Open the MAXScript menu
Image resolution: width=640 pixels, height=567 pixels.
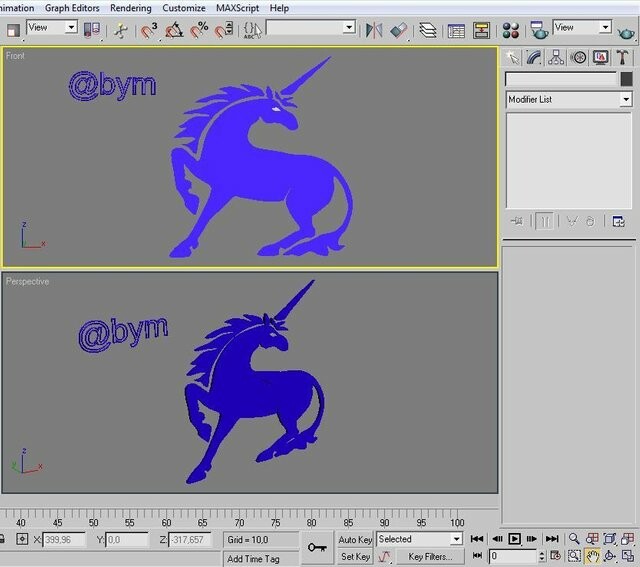click(x=238, y=8)
